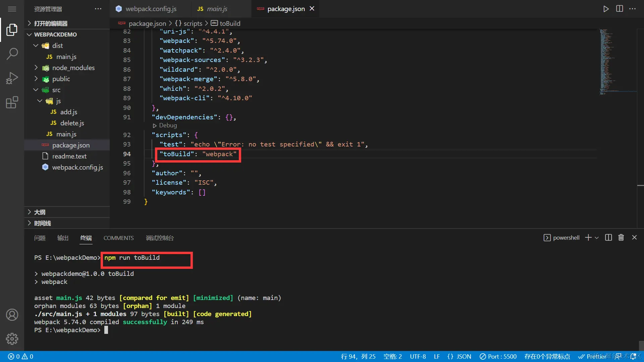Click the Run play icon at top right

606,9
